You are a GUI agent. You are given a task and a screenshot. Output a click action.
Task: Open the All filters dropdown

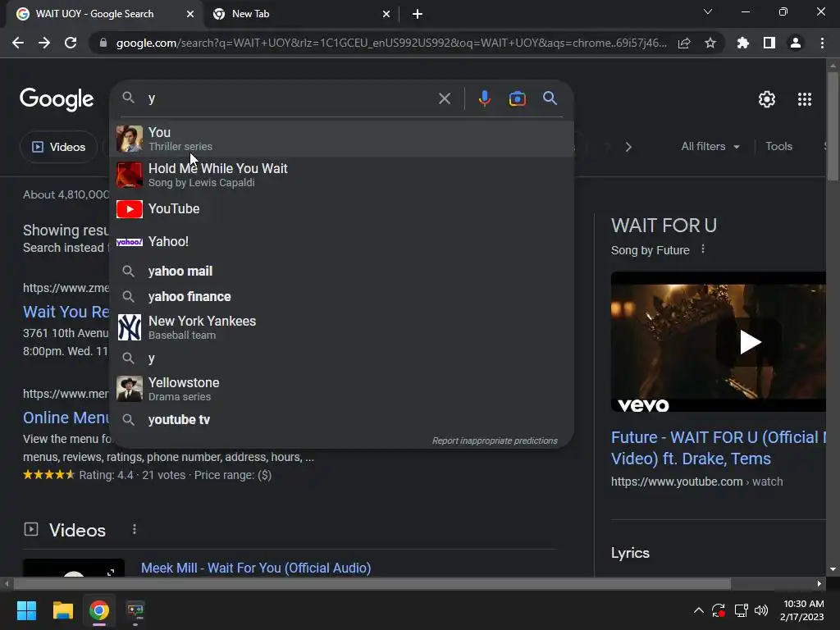710,146
